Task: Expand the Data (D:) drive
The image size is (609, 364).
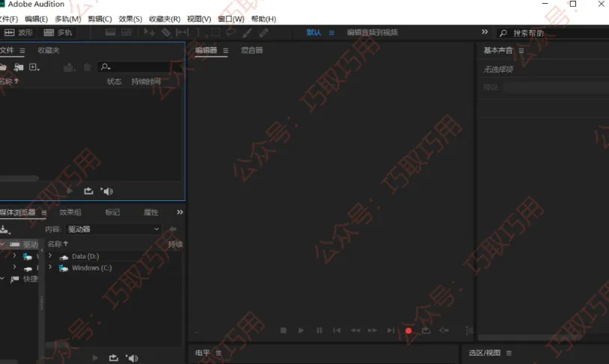Action: pos(50,256)
